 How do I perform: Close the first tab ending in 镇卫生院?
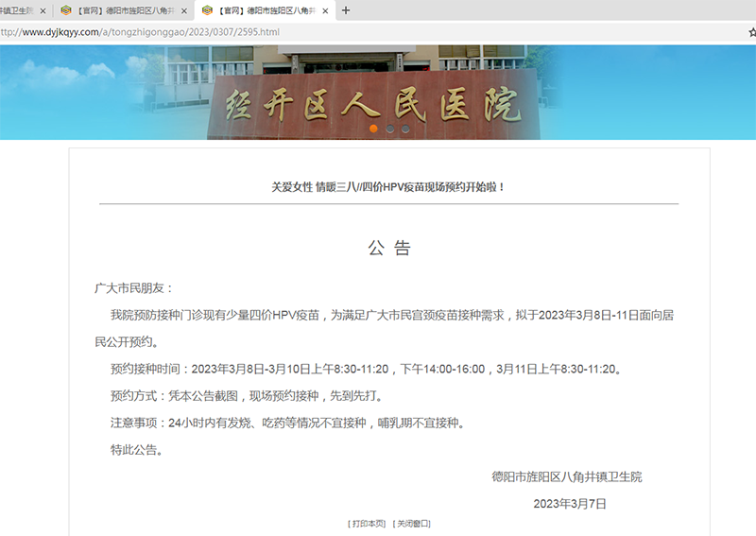pyautogui.click(x=43, y=11)
